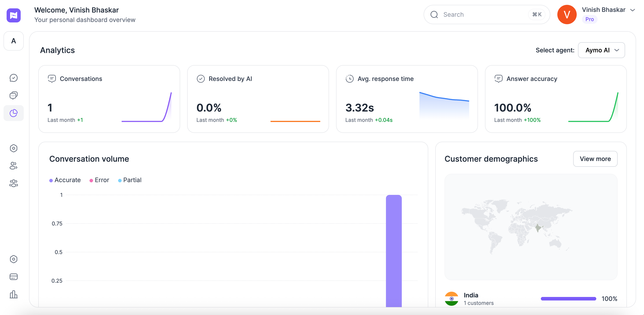
Task: Select the analytics pie chart sidebar icon
Action: [13, 113]
